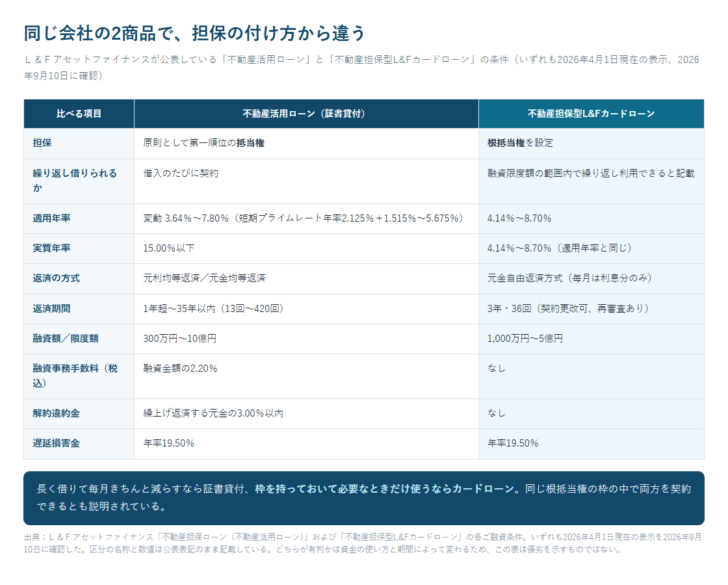
Task: Click the 不動産活用ローン（証書貸付） column header
Action: tap(306, 113)
